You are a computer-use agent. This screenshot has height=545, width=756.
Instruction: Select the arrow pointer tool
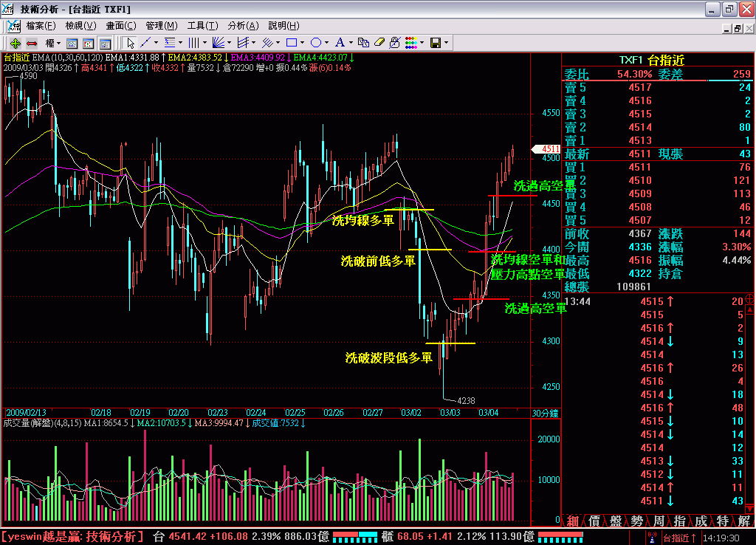point(130,44)
